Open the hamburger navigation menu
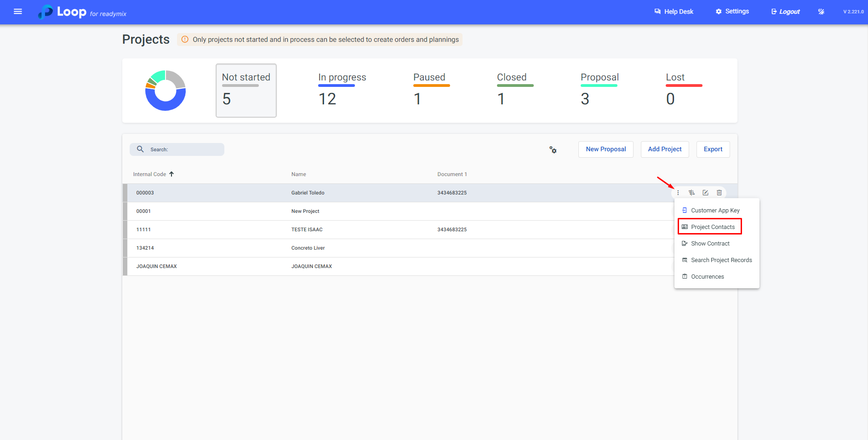The width and height of the screenshot is (868, 440). pos(18,11)
